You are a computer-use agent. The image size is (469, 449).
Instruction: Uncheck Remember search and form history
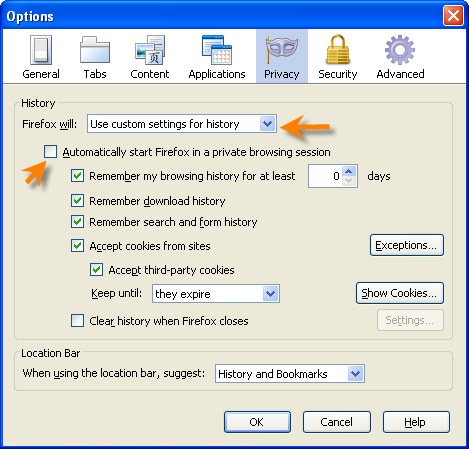coord(77,222)
